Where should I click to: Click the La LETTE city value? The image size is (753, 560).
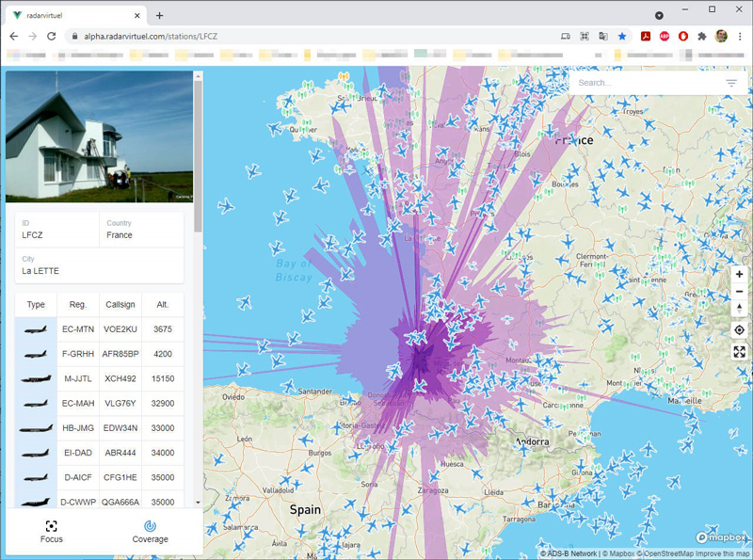coord(40,271)
